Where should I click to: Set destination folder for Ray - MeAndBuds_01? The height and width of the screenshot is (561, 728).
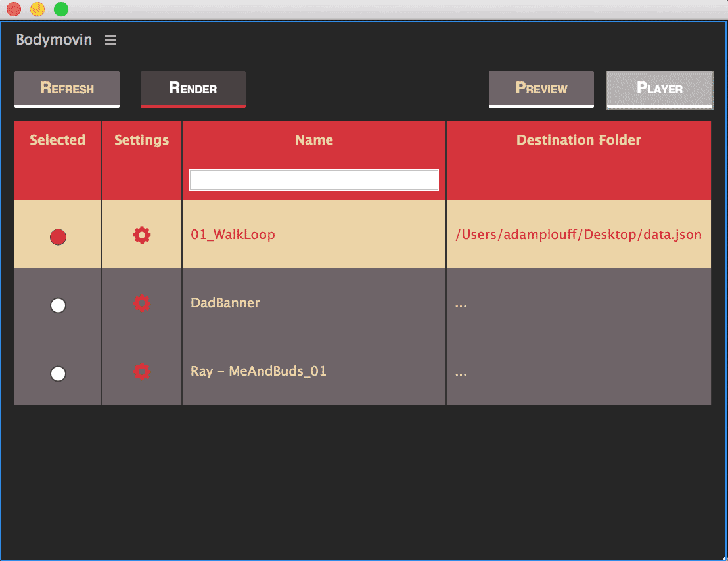tap(461, 373)
